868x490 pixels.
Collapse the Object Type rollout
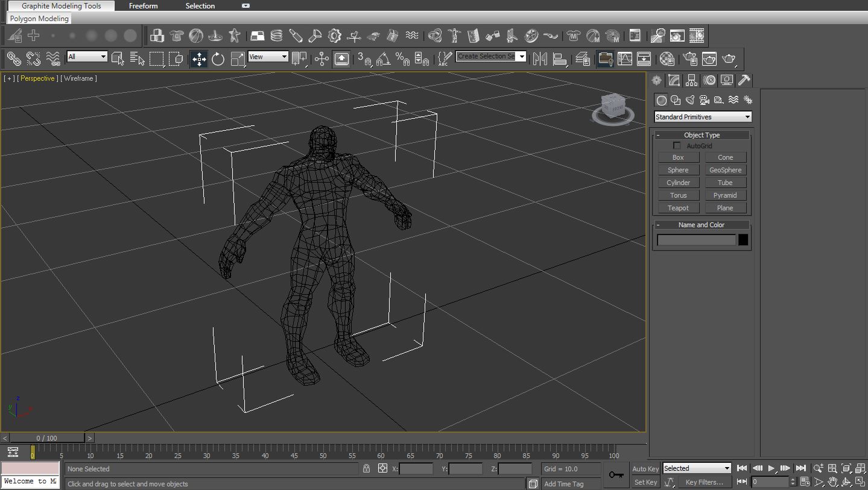click(702, 135)
